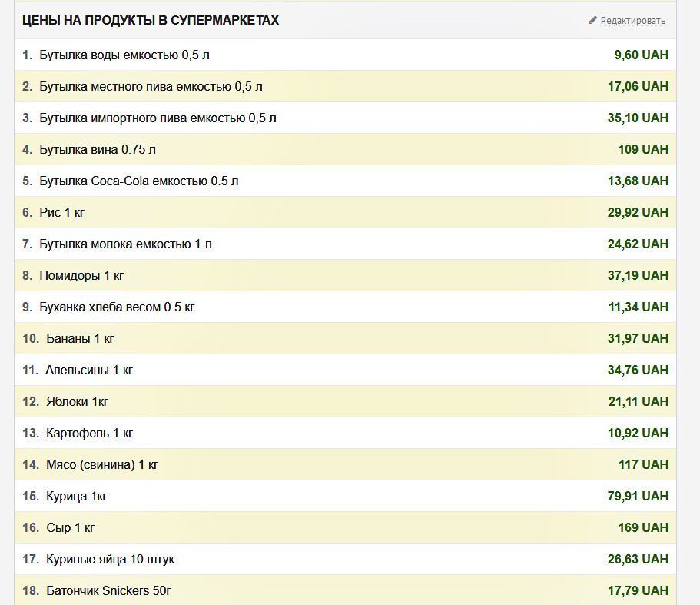
Task: Click price '117 UAH'
Action: [x=643, y=464]
